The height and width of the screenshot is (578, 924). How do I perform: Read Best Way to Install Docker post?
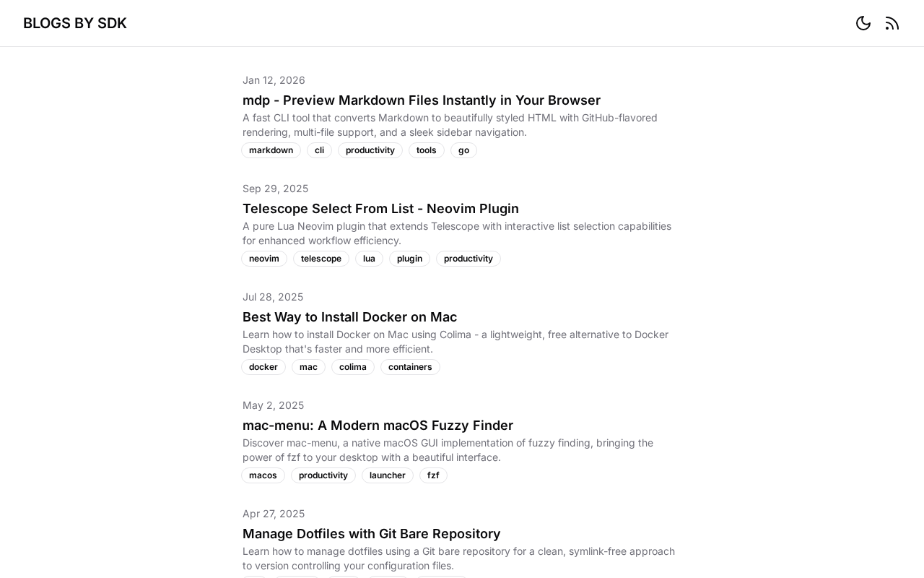coord(349,317)
